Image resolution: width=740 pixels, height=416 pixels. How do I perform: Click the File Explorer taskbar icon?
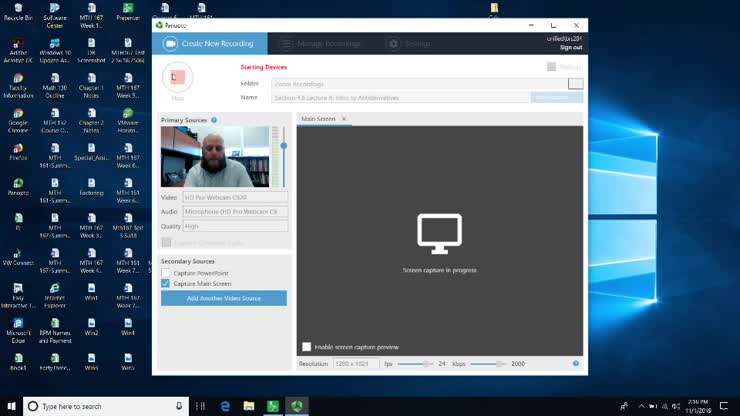pos(249,406)
